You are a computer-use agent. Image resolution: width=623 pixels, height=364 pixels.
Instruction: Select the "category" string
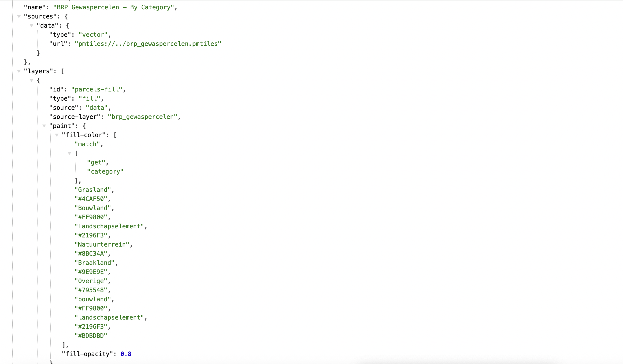point(105,172)
